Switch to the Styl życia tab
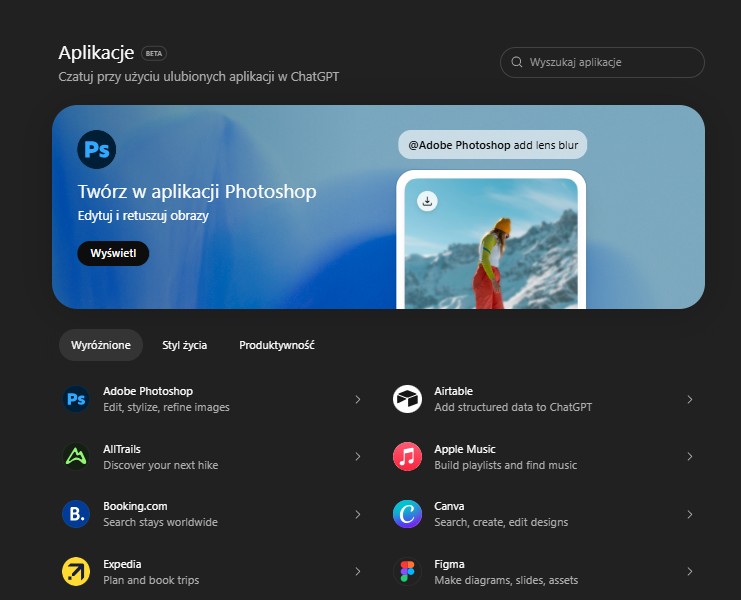741x600 pixels. pos(184,345)
